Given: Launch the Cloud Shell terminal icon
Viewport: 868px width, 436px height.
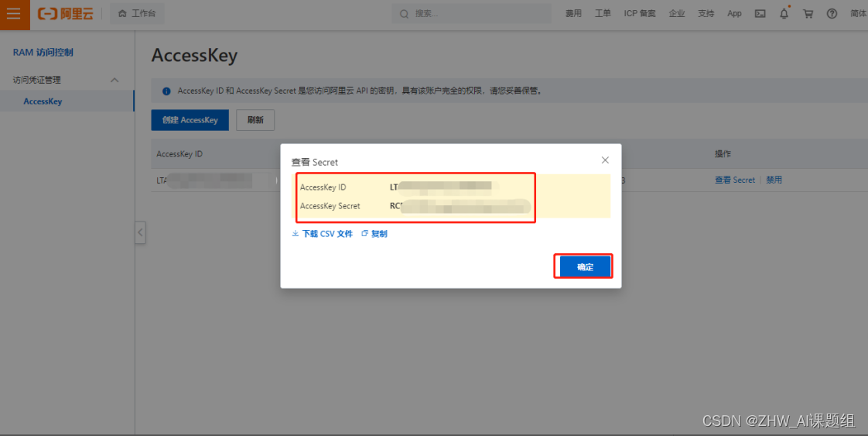Looking at the screenshot, I should point(760,14).
